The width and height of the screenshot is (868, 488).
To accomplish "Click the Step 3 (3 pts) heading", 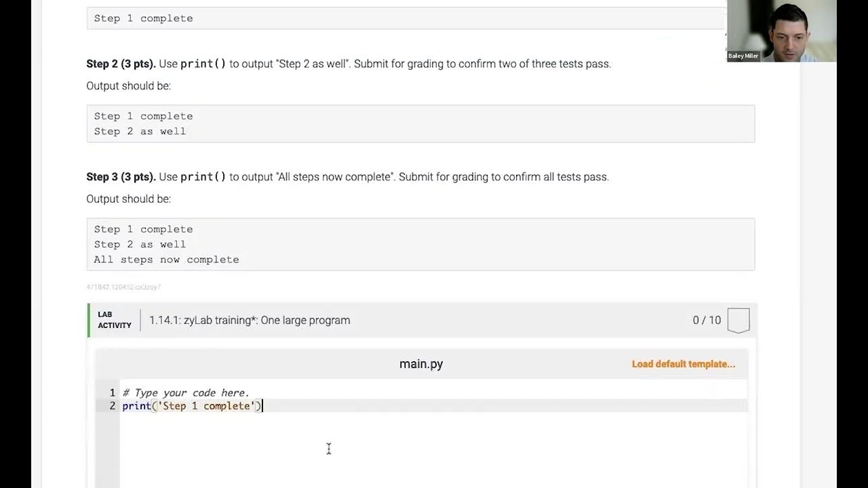I will pos(121,177).
